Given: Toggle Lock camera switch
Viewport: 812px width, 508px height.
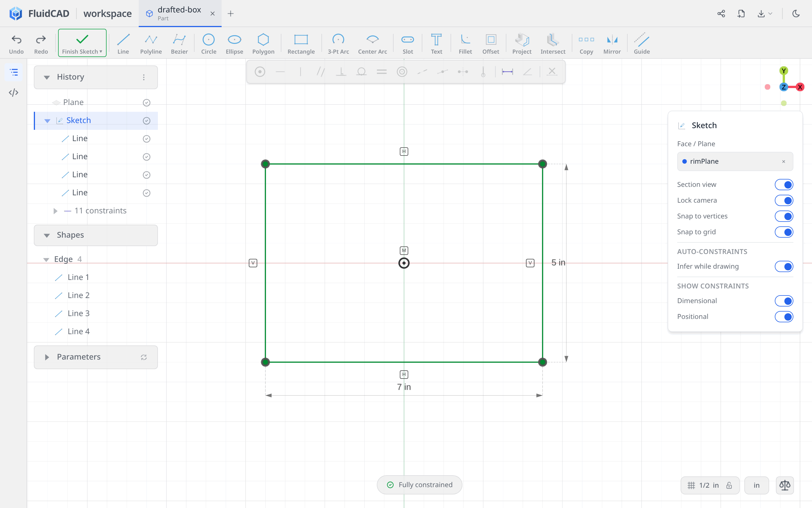Looking at the screenshot, I should point(784,200).
